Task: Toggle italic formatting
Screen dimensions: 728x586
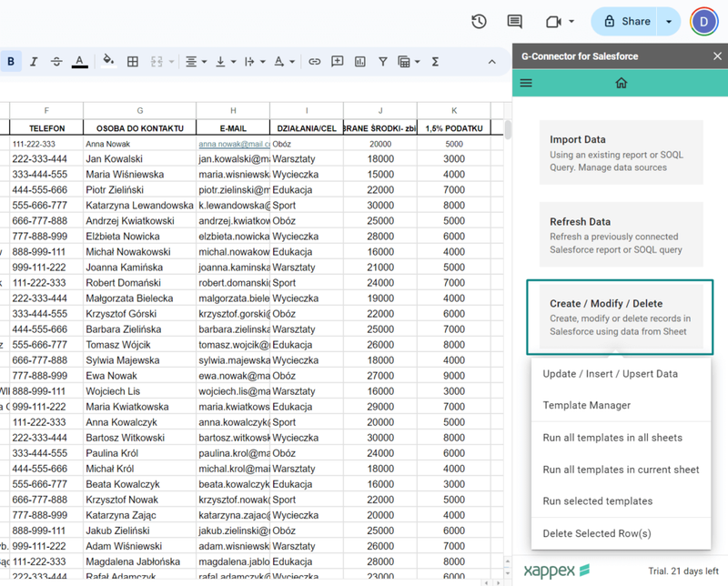Action: click(34, 61)
